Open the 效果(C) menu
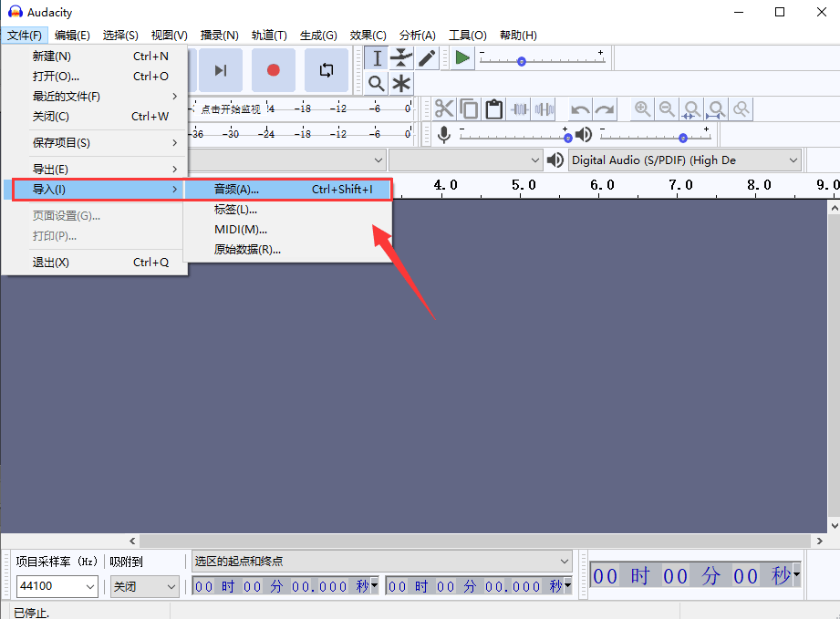The image size is (840, 619). [x=368, y=35]
